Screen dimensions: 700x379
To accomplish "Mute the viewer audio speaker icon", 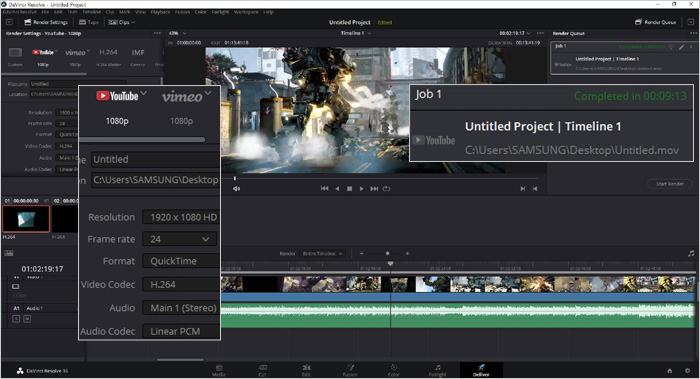I will click(x=237, y=189).
